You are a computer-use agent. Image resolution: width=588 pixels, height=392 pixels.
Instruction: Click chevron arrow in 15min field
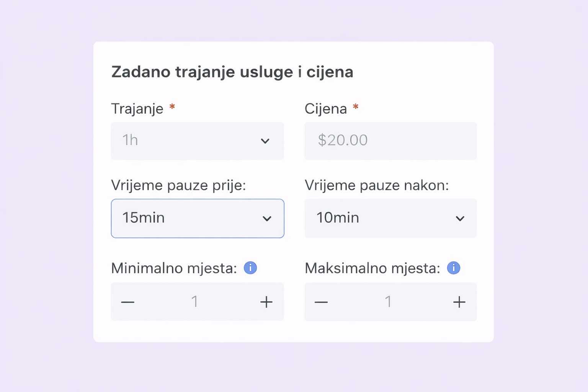[x=267, y=219]
